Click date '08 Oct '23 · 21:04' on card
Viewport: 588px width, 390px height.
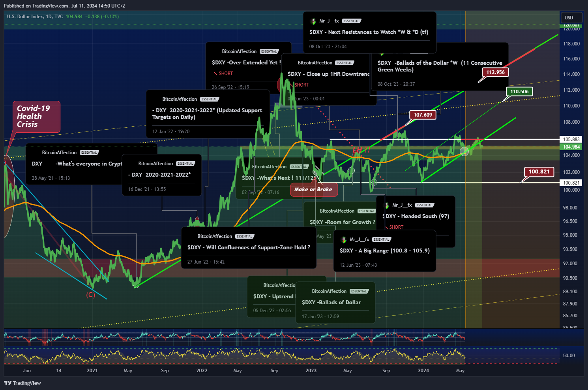(328, 47)
